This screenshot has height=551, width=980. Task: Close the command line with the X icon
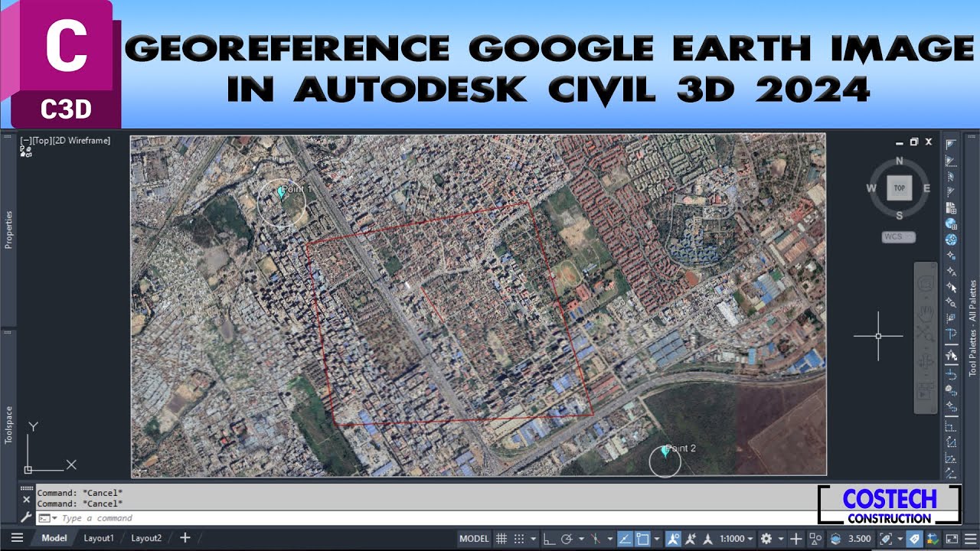pyautogui.click(x=27, y=499)
